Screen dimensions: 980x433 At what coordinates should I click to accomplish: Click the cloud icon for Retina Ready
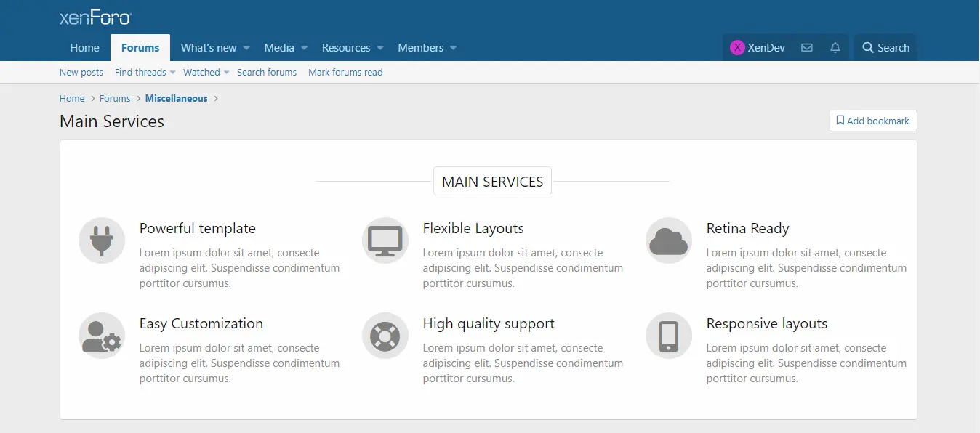[x=669, y=240]
